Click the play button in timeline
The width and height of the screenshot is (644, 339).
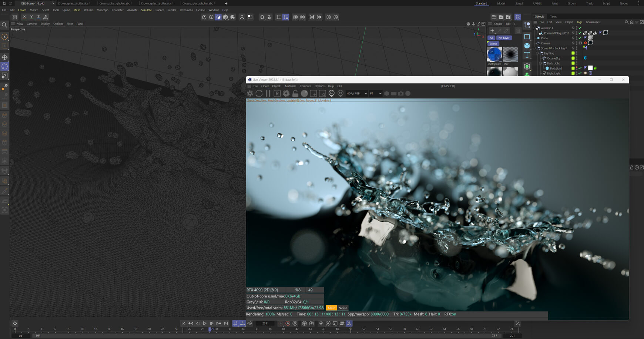coord(204,323)
